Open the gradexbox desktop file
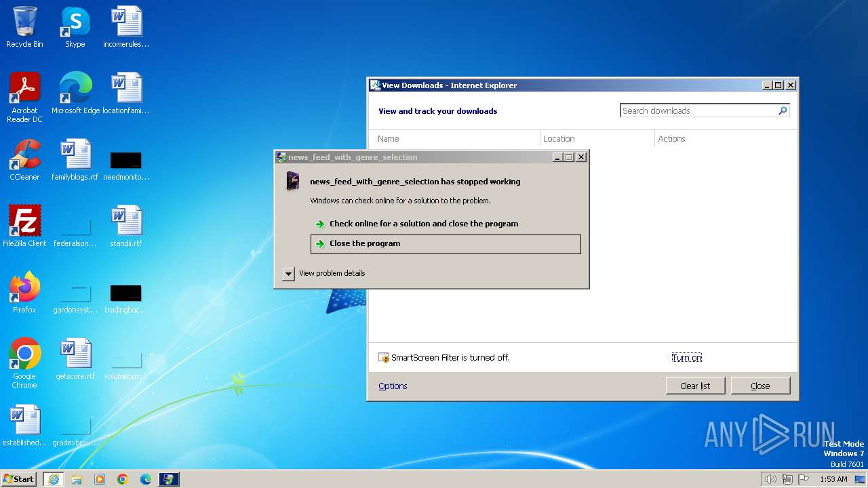The height and width of the screenshot is (488, 868). click(75, 431)
